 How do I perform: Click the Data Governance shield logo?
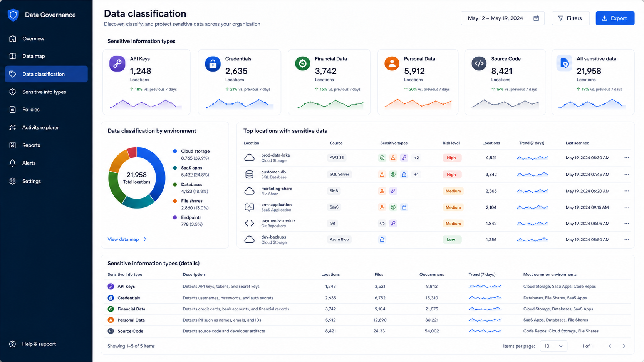13,15
